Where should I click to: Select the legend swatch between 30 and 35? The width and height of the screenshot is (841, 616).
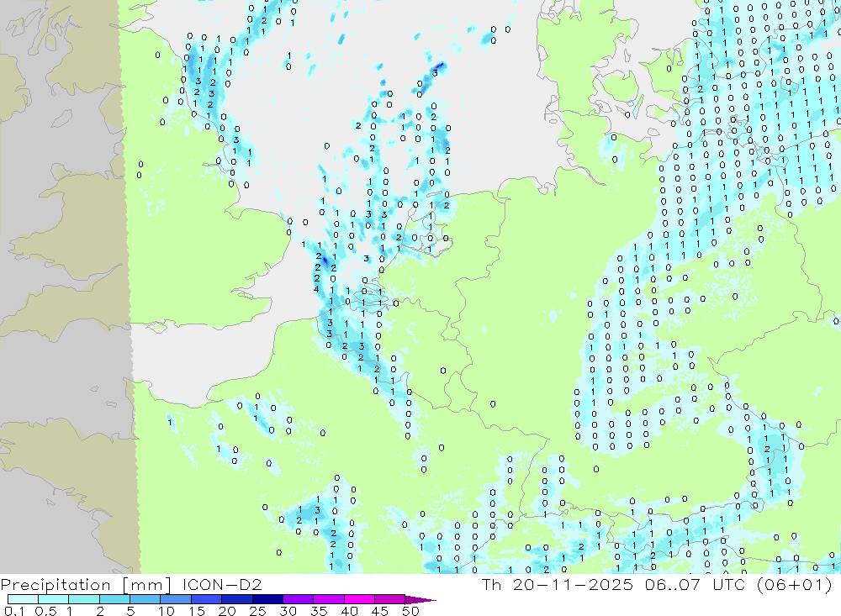pos(298,599)
